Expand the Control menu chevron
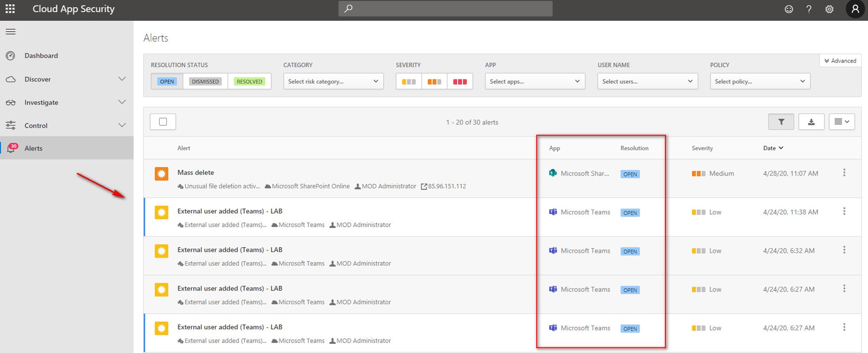Image resolution: width=868 pixels, height=353 pixels. click(122, 125)
